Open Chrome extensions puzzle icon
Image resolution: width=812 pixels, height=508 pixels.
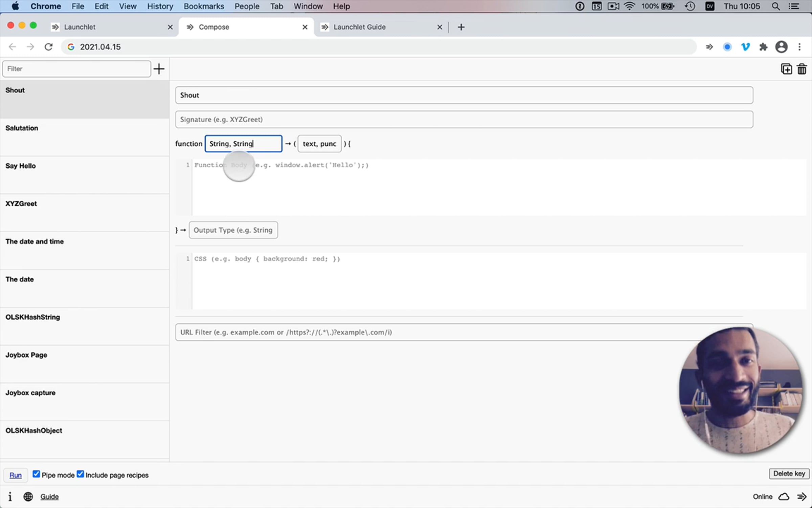pyautogui.click(x=763, y=47)
